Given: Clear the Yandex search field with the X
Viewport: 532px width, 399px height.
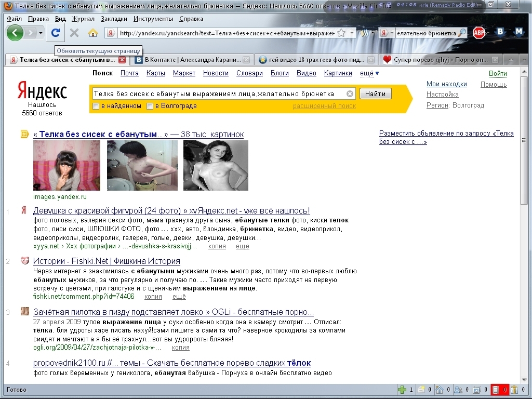Looking at the screenshot, I should point(350,94).
